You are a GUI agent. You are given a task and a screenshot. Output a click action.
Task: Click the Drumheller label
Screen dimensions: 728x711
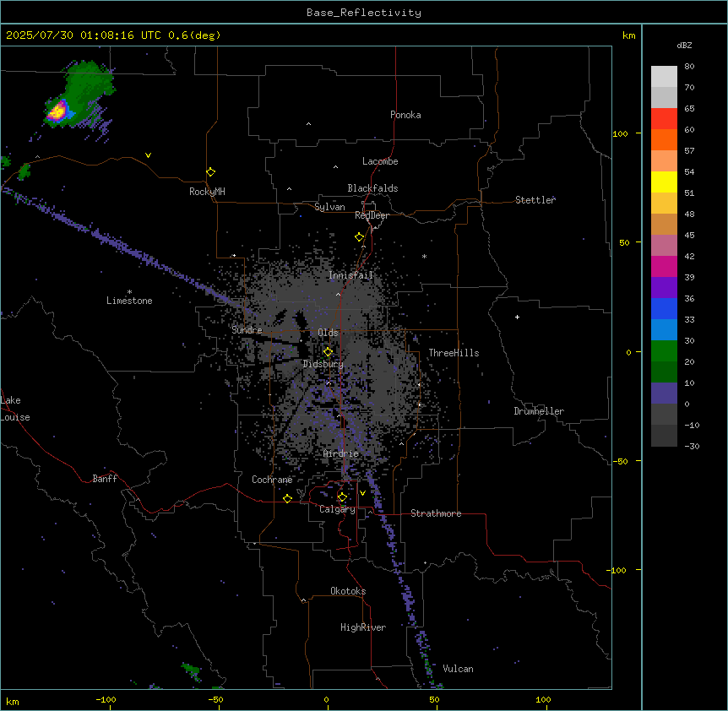tap(539, 411)
